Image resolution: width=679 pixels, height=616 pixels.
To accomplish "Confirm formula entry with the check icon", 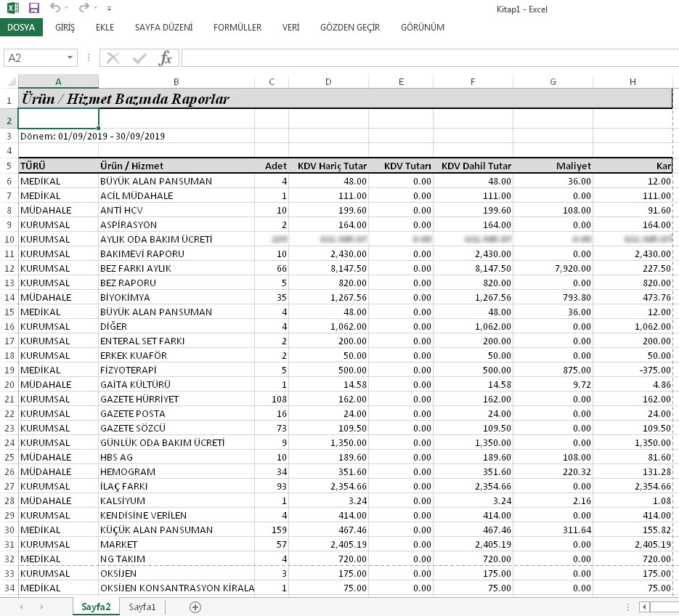I will [x=139, y=57].
